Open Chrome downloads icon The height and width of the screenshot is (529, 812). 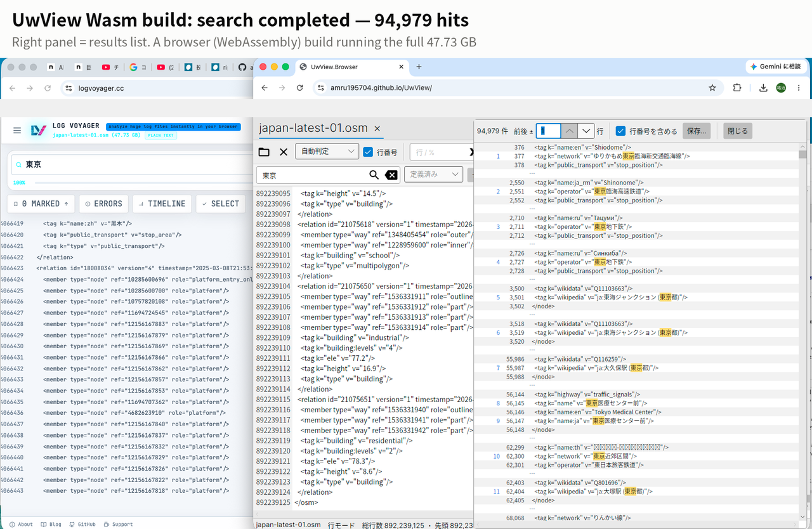pos(763,88)
